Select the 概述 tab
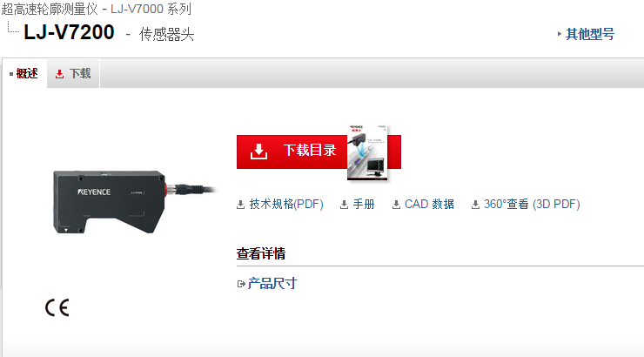 tap(24, 73)
